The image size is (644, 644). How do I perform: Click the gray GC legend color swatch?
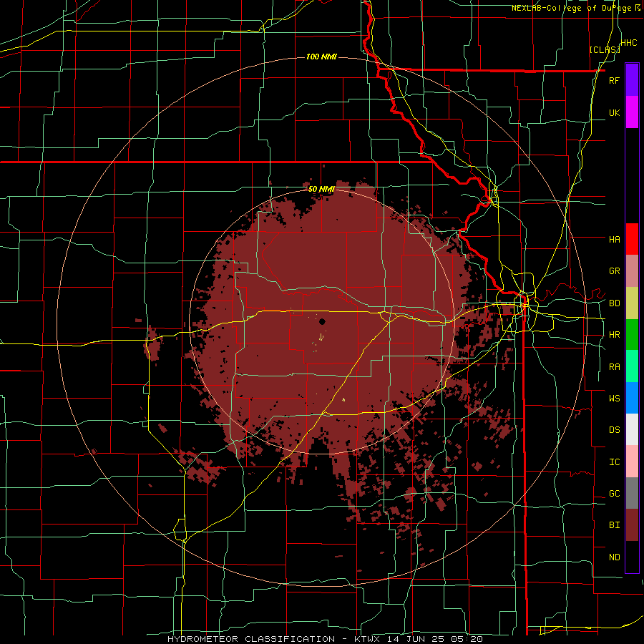632,493
